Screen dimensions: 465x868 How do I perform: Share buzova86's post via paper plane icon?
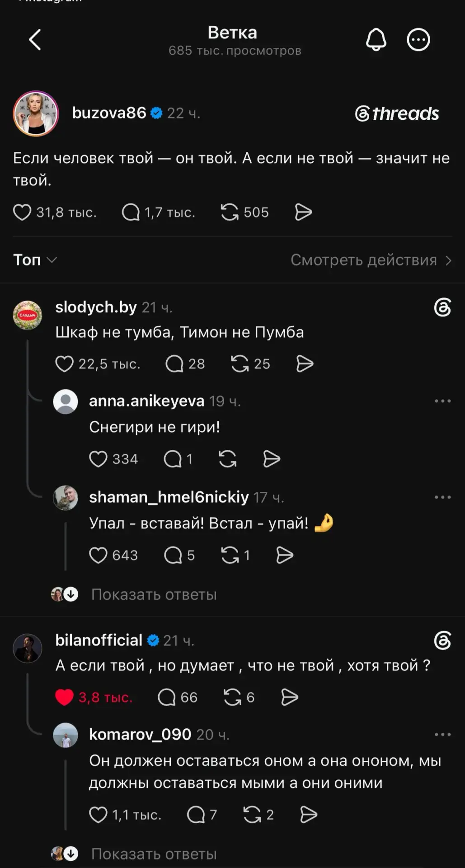click(303, 212)
